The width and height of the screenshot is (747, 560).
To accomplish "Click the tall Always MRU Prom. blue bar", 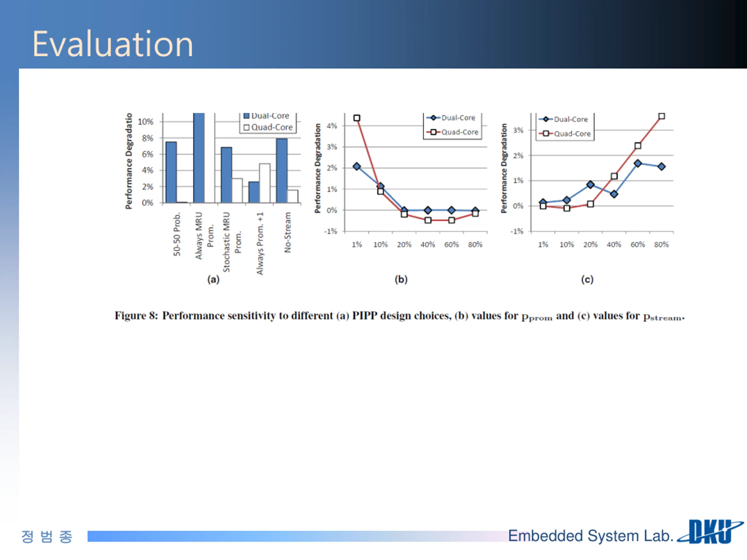I will (199, 157).
